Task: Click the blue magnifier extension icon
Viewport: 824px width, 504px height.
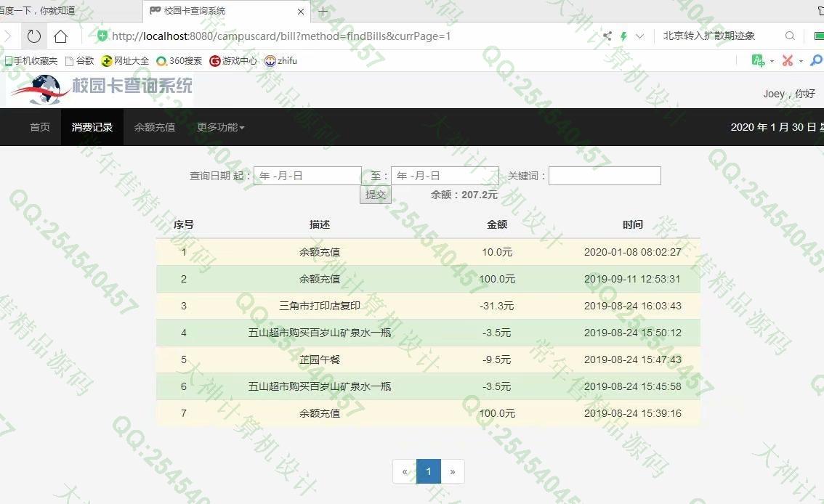Action: (x=816, y=60)
